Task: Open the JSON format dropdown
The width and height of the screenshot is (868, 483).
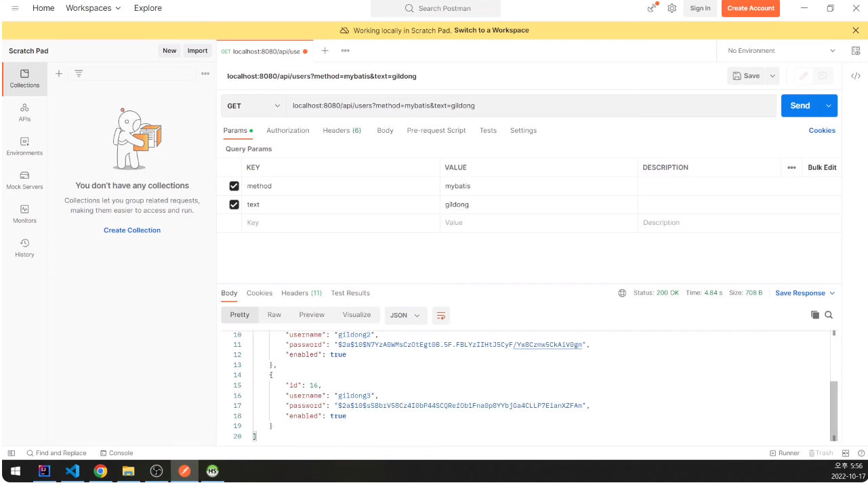Action: (405, 315)
